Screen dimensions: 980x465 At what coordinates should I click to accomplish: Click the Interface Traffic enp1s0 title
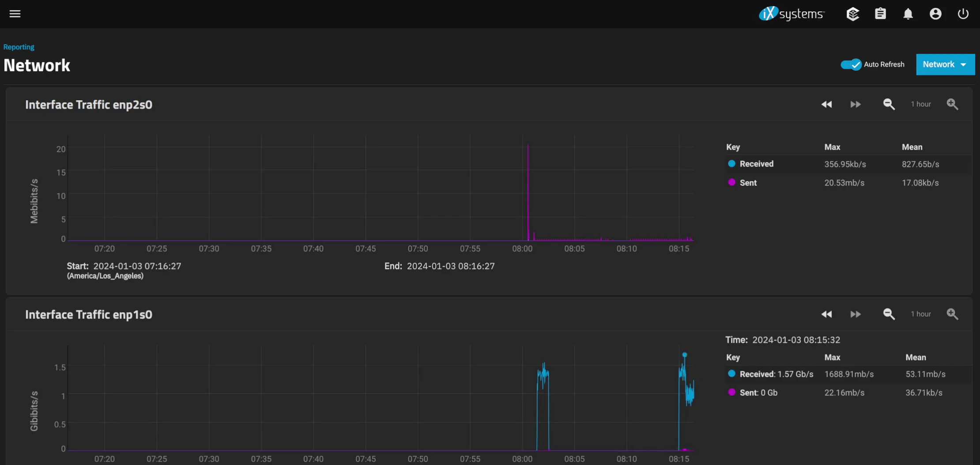[89, 314]
